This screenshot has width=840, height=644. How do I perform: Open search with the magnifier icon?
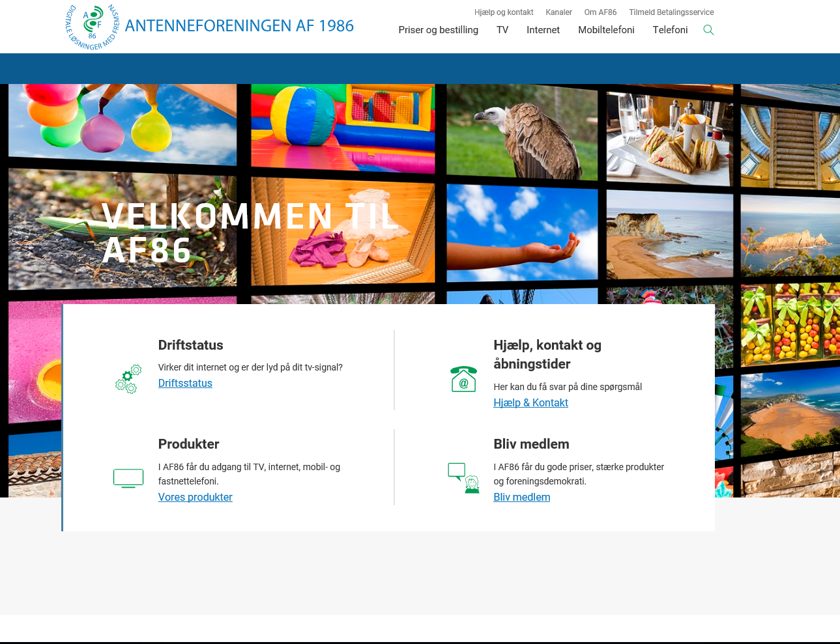(708, 30)
